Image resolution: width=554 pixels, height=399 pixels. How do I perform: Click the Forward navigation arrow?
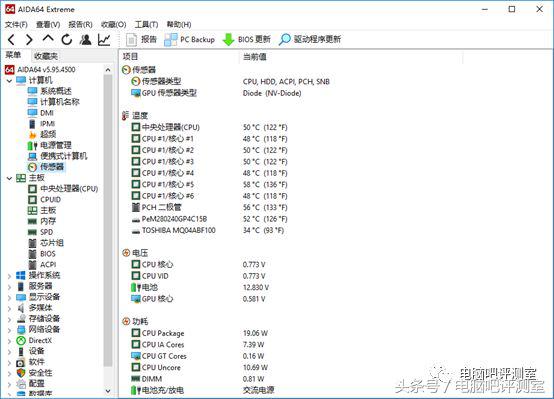[x=29, y=39]
